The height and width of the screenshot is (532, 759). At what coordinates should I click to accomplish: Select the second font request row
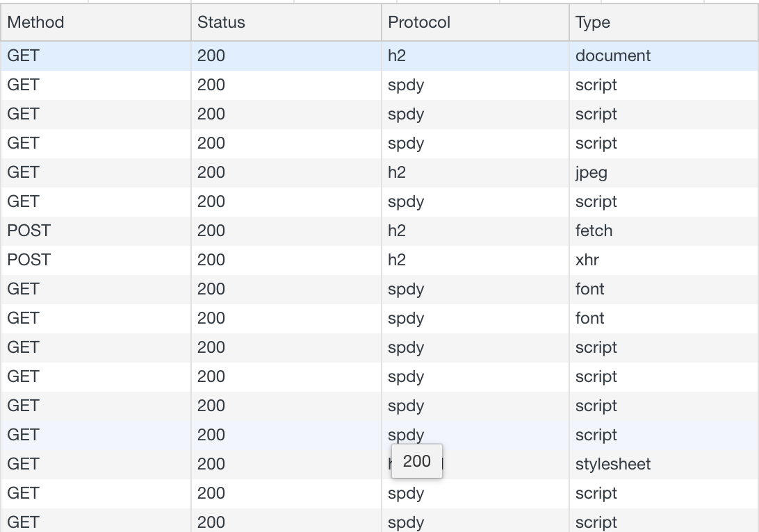coord(278,318)
